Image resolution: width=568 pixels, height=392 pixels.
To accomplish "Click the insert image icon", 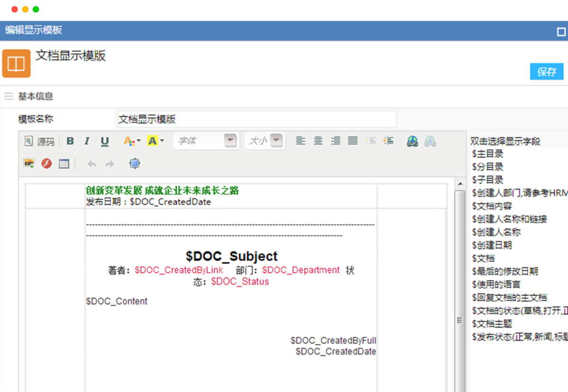I will point(29,164).
